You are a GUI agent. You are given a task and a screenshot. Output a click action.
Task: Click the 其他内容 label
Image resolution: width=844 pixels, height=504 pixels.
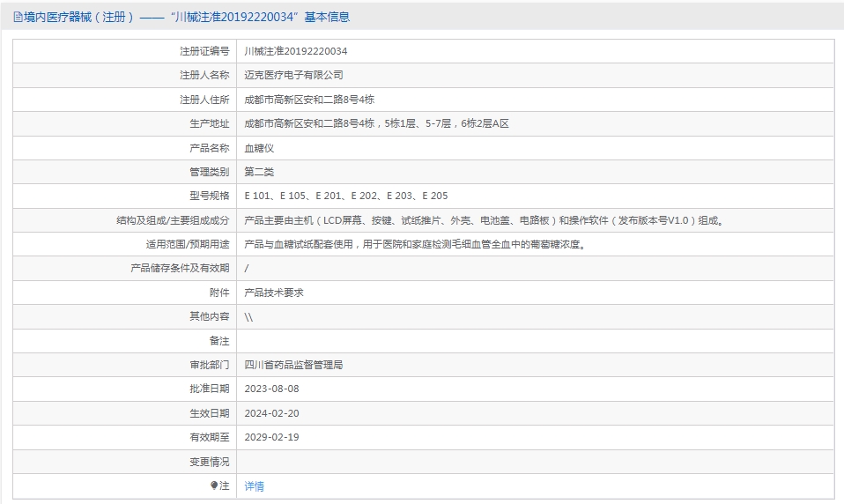tap(210, 316)
